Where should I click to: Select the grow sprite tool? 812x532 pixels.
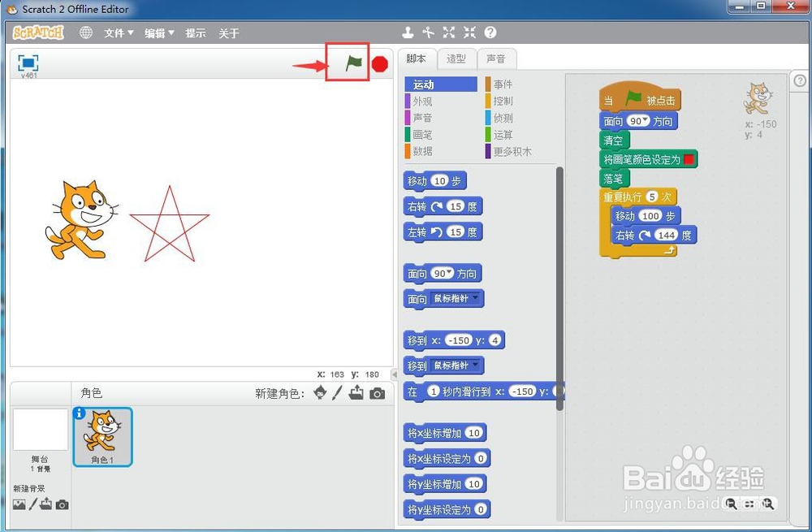click(449, 32)
